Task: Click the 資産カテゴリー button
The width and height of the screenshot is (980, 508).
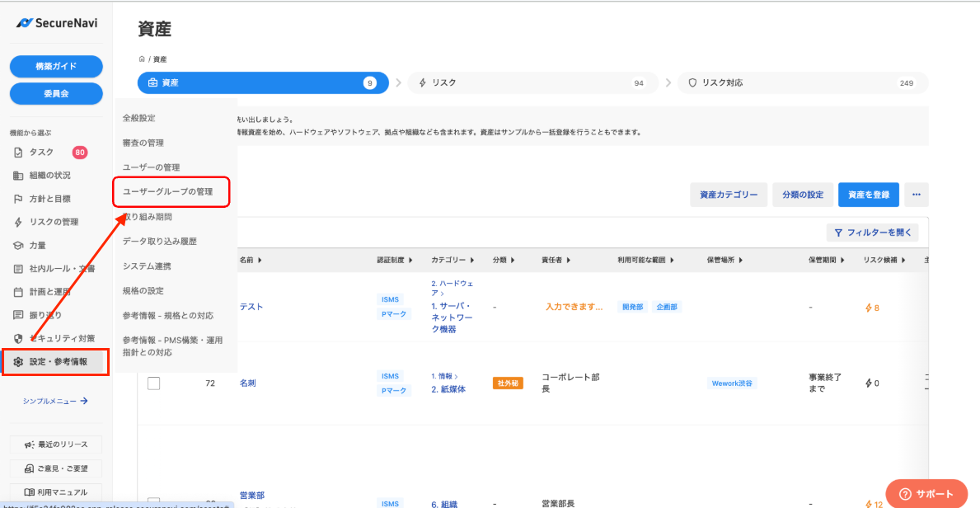Action: [x=729, y=195]
